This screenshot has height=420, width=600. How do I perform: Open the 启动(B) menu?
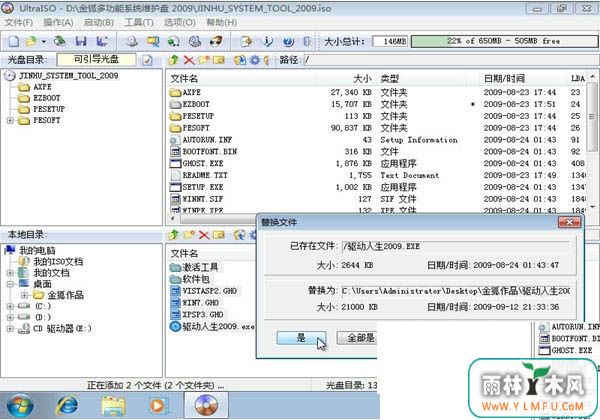tap(99, 22)
